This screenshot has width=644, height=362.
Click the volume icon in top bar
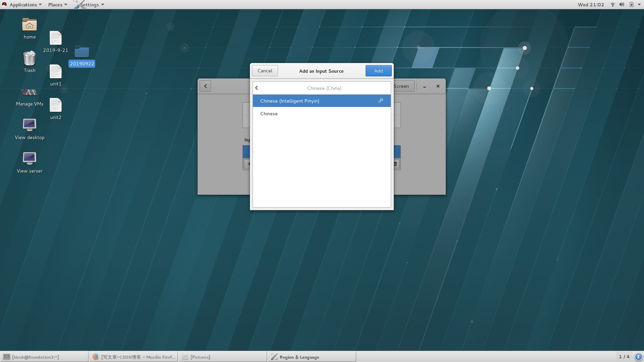(x=622, y=4)
